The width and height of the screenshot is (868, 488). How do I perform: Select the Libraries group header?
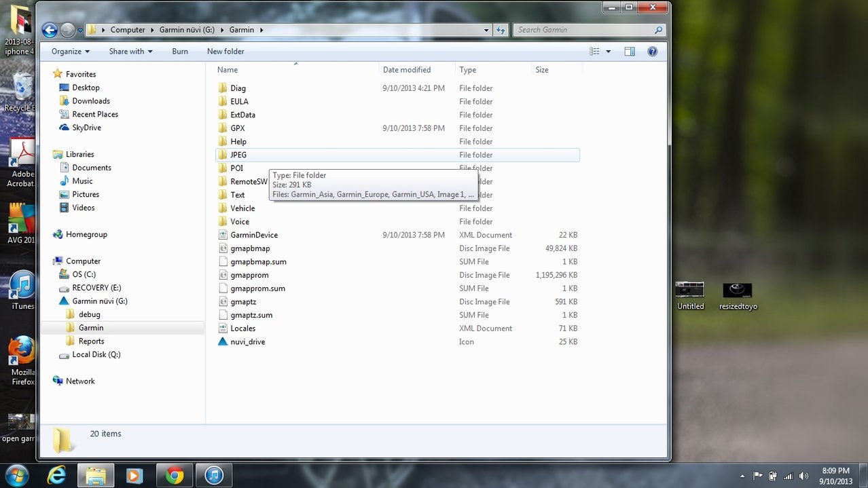(80, 154)
